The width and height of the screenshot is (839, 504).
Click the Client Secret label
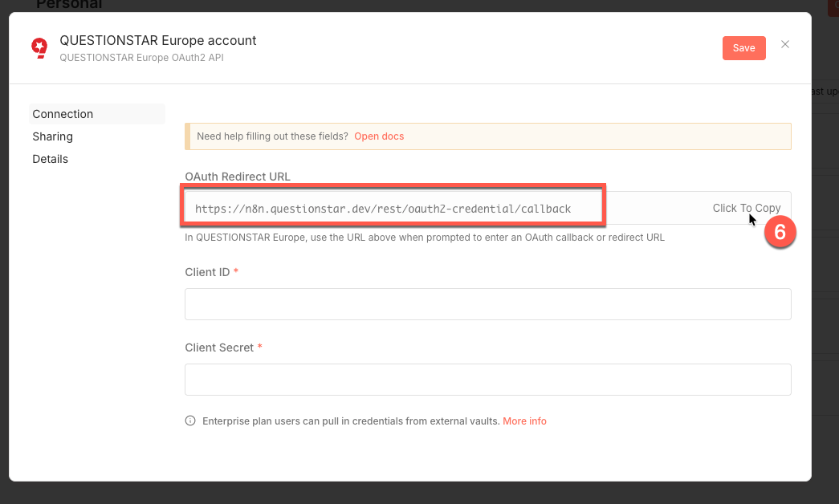point(219,348)
